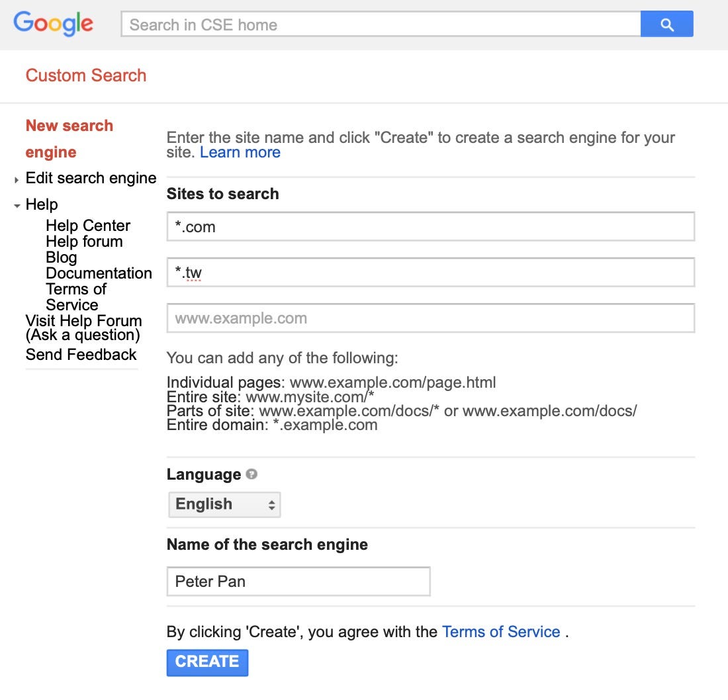
Task: Open the Language dropdown showing English
Action: (x=224, y=504)
